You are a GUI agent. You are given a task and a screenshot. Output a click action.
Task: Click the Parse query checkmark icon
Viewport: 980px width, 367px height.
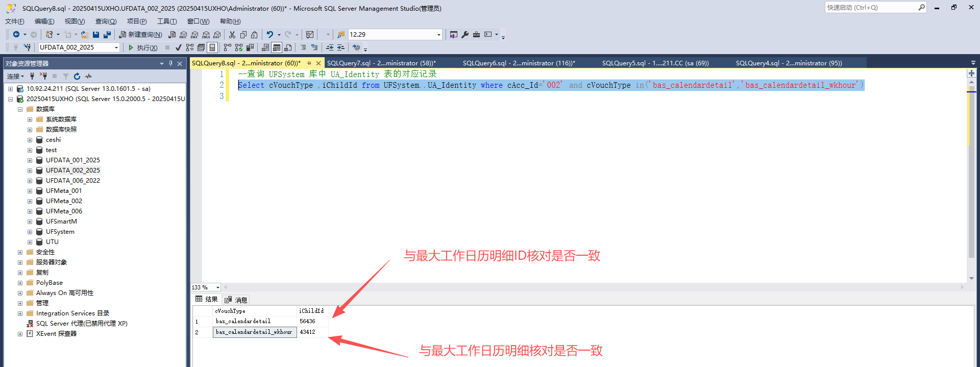click(178, 47)
